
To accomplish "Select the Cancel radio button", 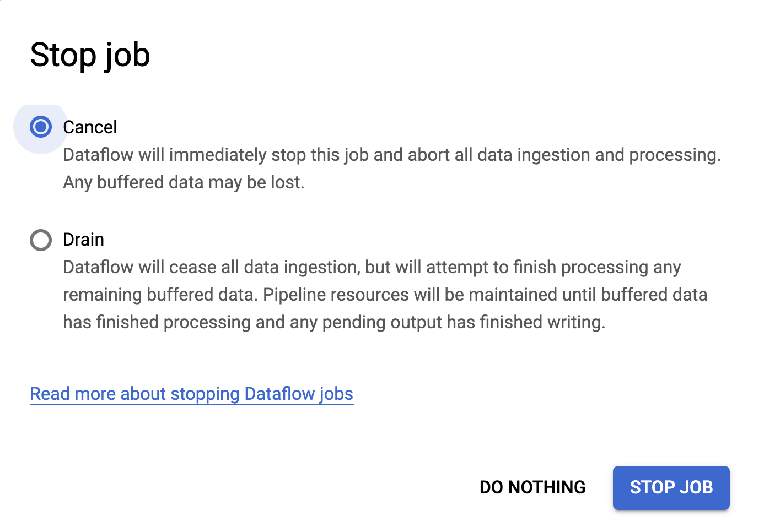I will pyautogui.click(x=41, y=127).
